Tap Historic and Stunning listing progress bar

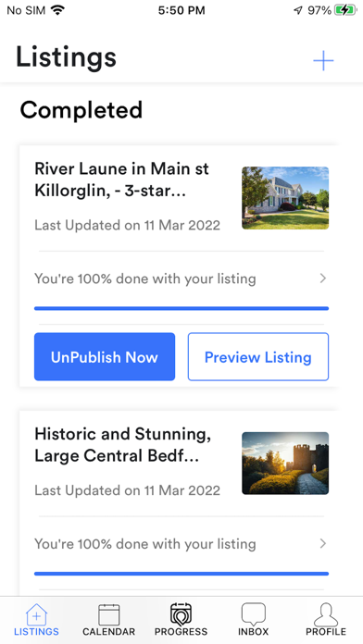[x=181, y=574]
